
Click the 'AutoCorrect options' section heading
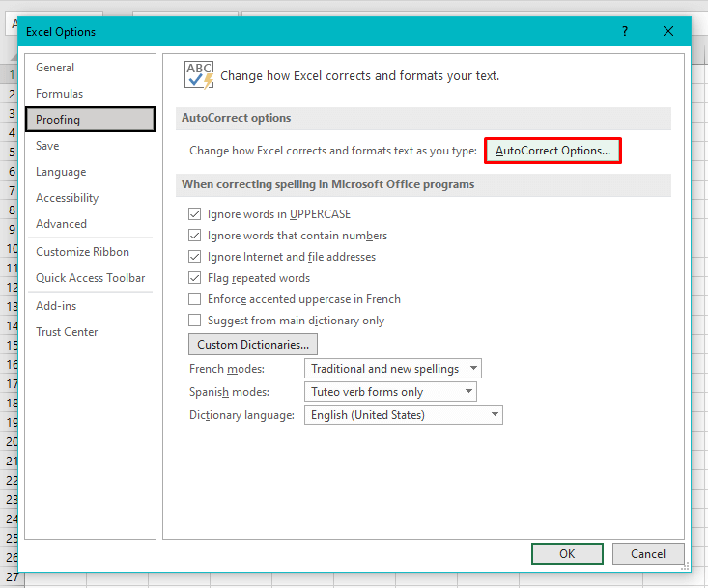pos(236,118)
